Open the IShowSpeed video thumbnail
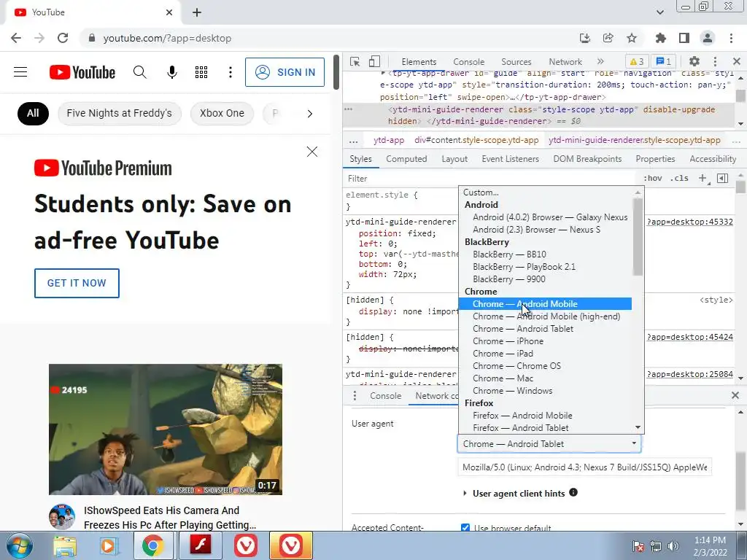Viewport: 747px width, 560px height. click(166, 429)
